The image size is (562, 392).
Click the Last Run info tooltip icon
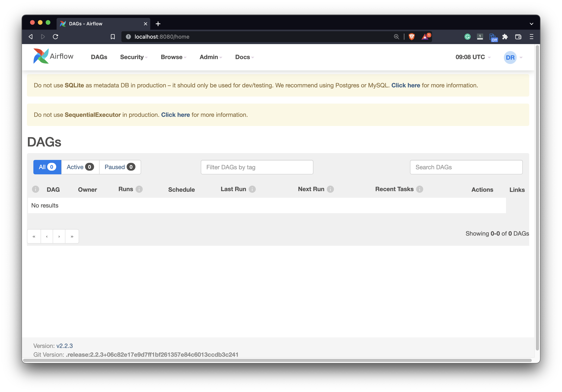pyautogui.click(x=252, y=189)
